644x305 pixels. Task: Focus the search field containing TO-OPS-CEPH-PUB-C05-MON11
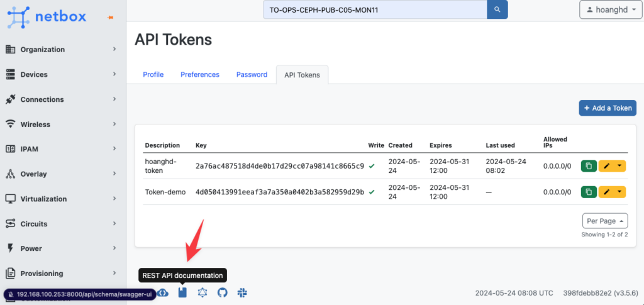tap(375, 9)
